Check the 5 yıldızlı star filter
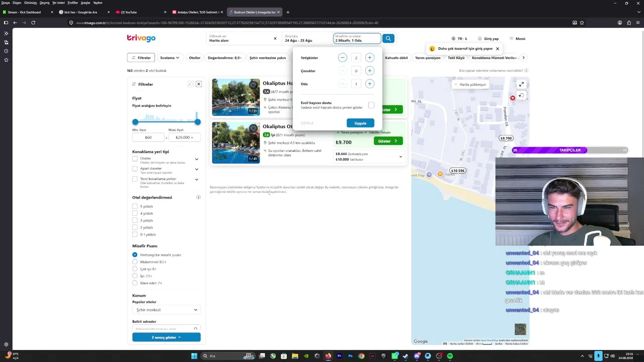Image resolution: width=644 pixels, height=362 pixels. click(x=135, y=207)
